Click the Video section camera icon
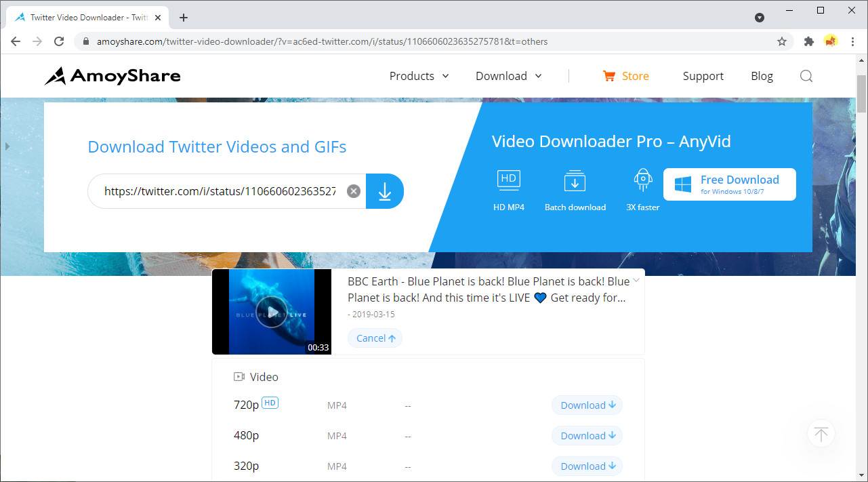The image size is (868, 482). tap(239, 377)
